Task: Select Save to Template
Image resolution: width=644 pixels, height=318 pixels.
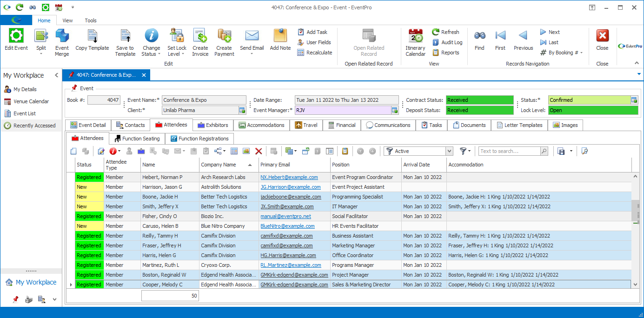Action: pyautogui.click(x=125, y=42)
